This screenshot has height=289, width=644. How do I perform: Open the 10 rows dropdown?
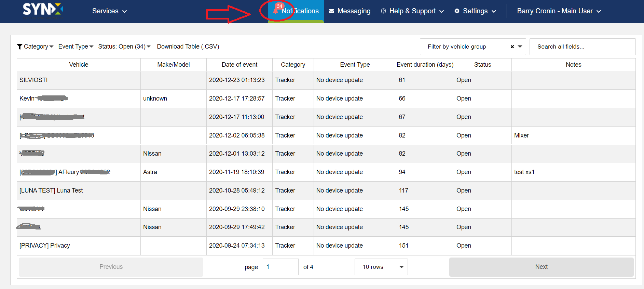[381, 267]
